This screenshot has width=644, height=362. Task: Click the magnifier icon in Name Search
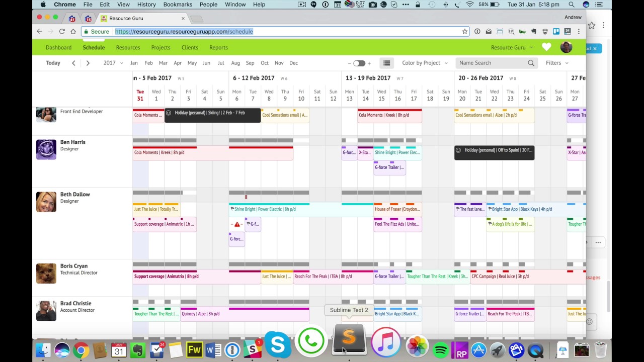tap(531, 63)
